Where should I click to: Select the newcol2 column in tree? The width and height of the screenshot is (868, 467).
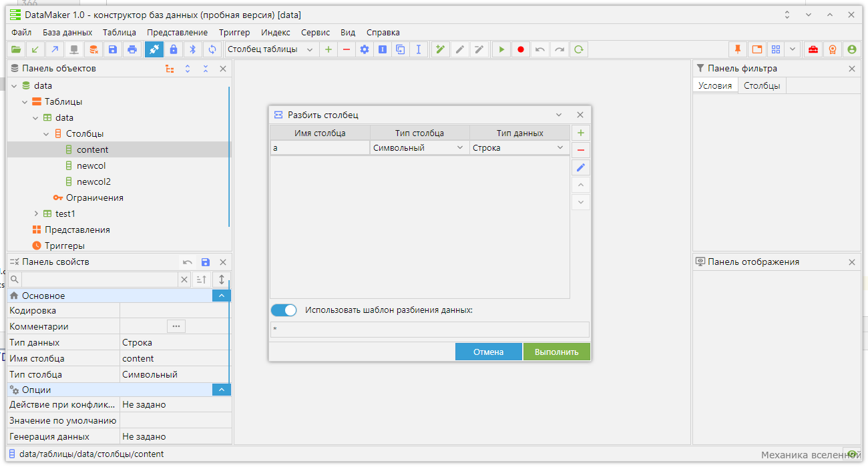tap(93, 181)
